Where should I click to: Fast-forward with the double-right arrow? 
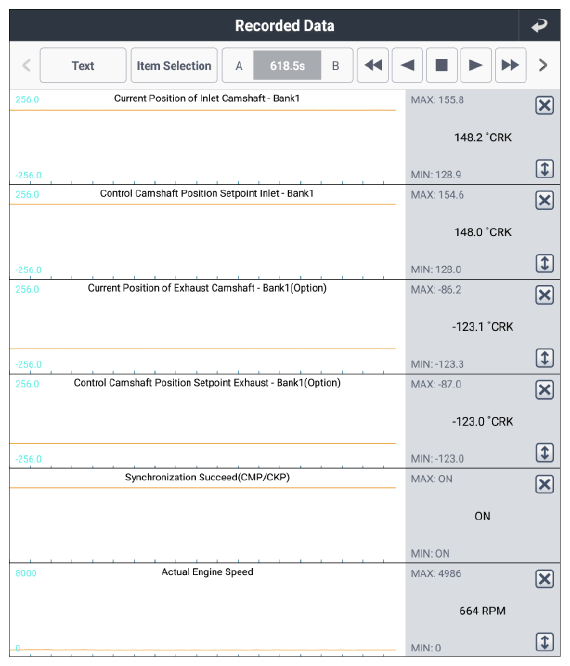click(x=511, y=65)
